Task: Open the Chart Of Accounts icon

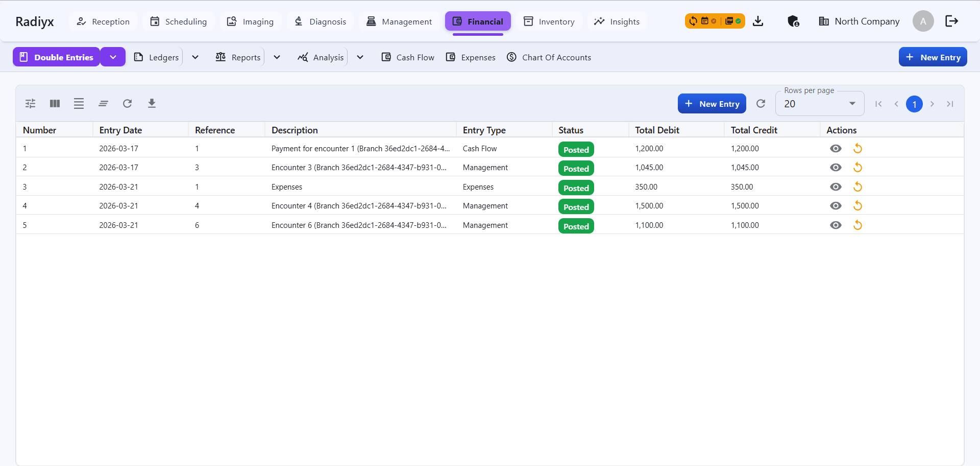Action: click(x=511, y=57)
